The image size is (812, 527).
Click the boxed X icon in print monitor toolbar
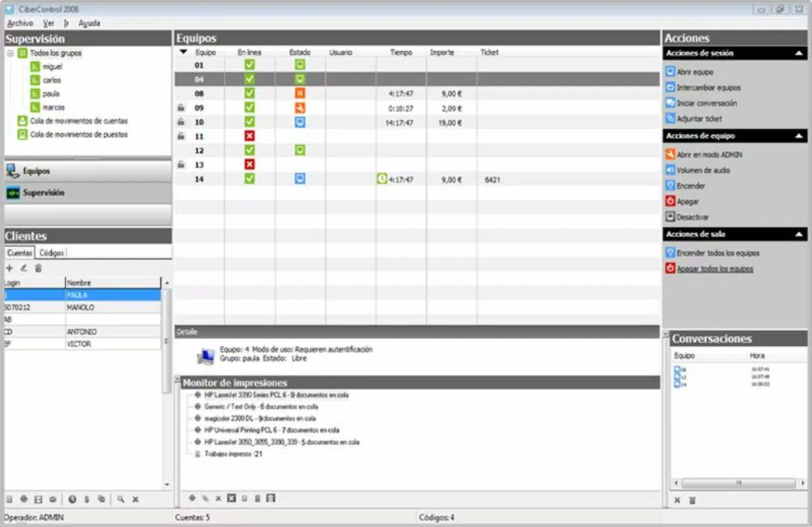[231, 499]
